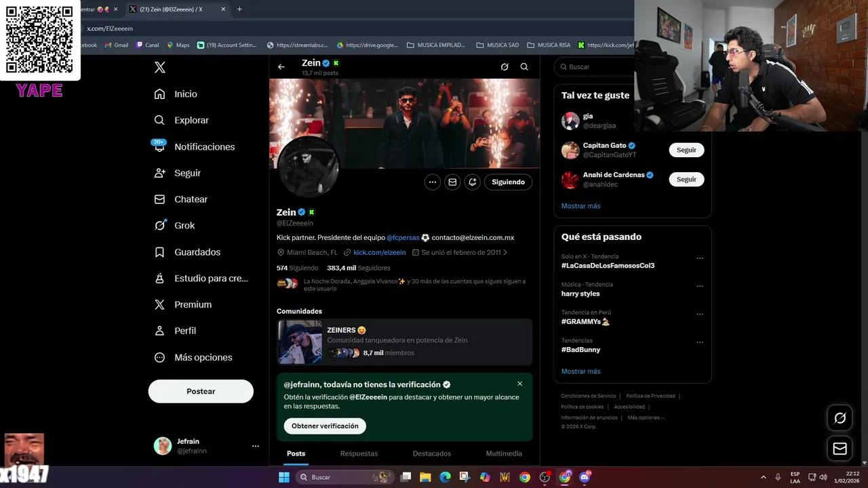The image size is (868, 488).
Task: Open @fcpersas mention link
Action: coord(403,238)
